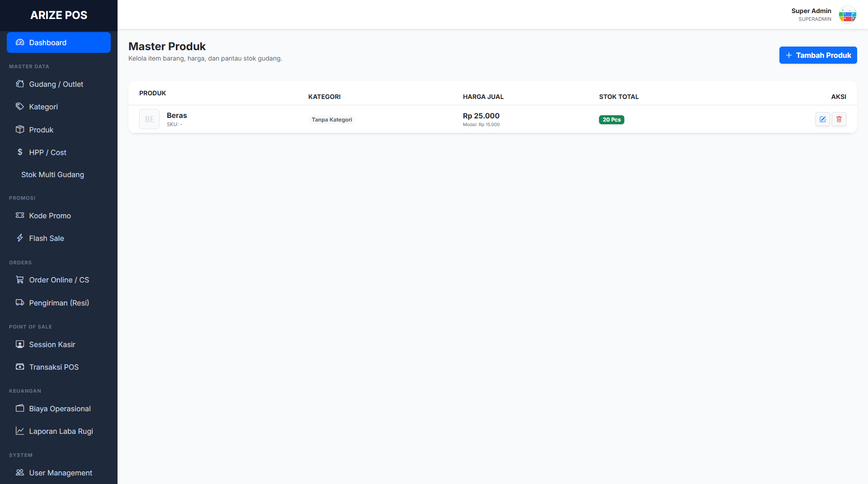This screenshot has height=484, width=868.
Task: Go to the Dashboard menu item
Action: click(x=59, y=42)
